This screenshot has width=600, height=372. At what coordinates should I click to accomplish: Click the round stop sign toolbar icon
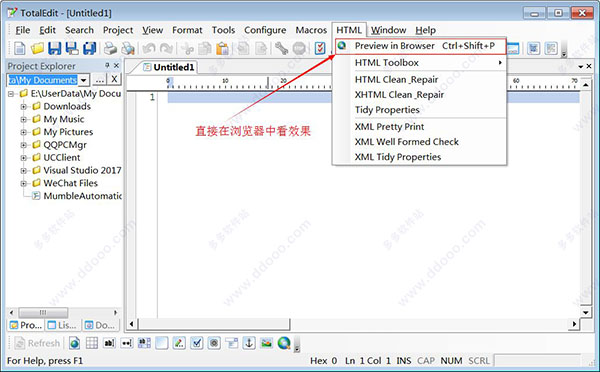point(299,48)
